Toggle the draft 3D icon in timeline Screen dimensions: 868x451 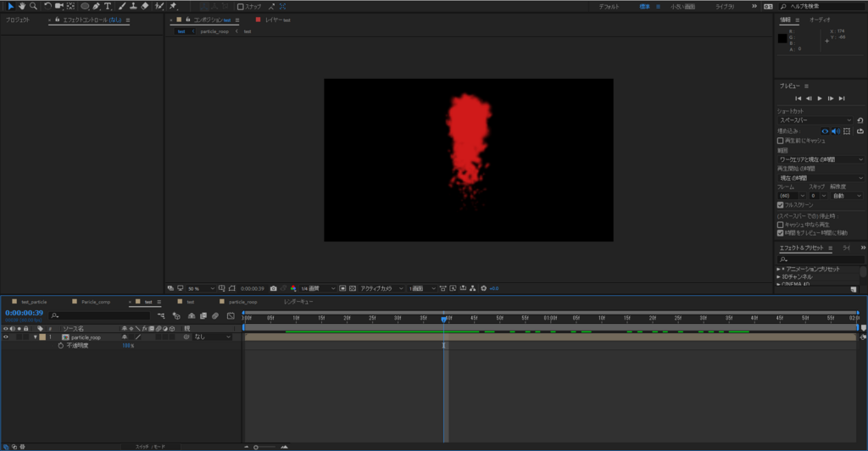point(176,316)
